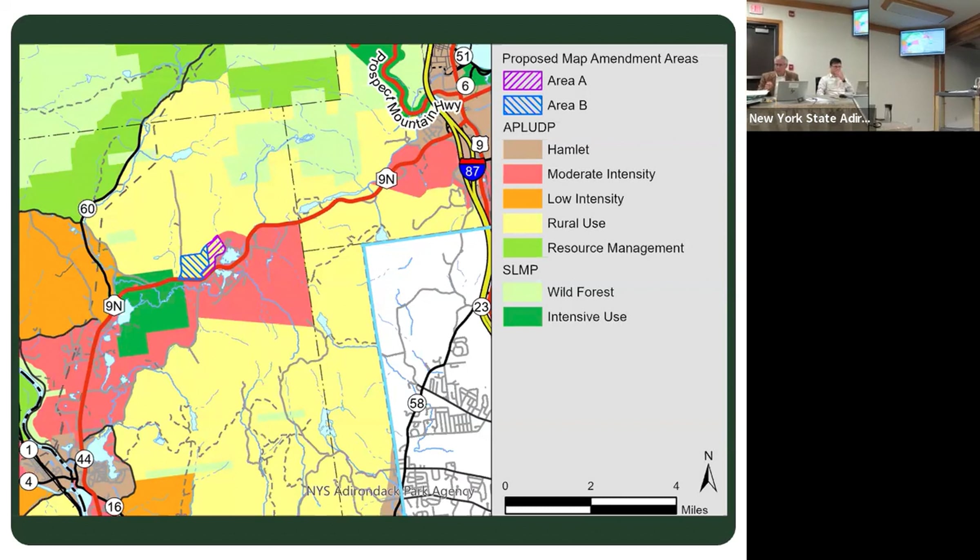
Task: Click the "Intensive Use" legend label
Action: [587, 317]
